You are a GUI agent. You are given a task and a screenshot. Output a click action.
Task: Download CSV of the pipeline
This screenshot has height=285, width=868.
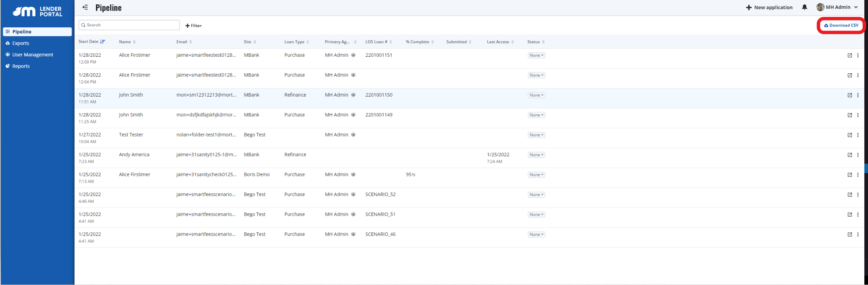click(841, 25)
